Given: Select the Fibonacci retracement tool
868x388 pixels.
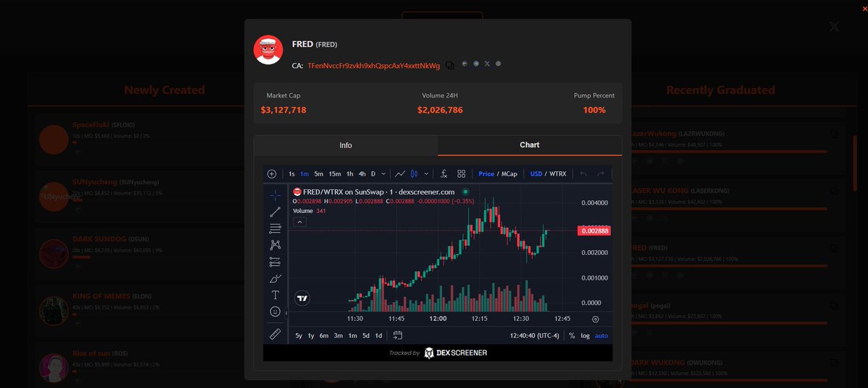Looking at the screenshot, I should pyautogui.click(x=275, y=228).
